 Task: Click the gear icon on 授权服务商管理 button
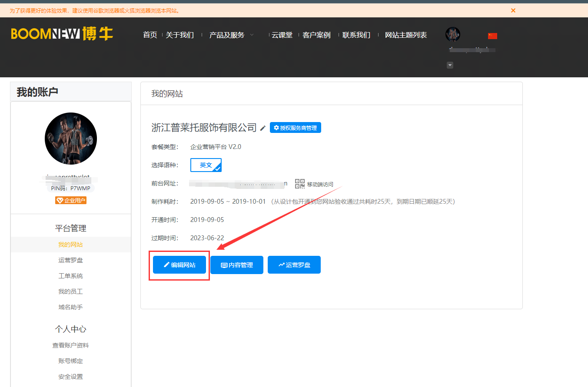tap(276, 127)
